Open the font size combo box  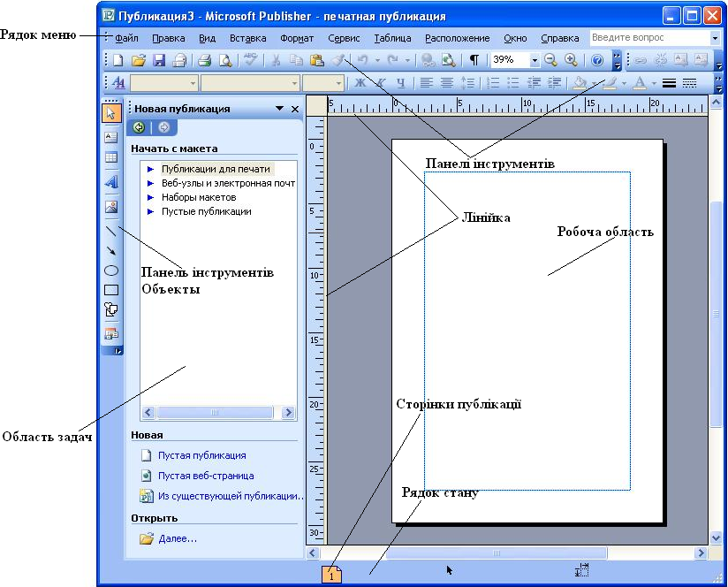(x=322, y=84)
